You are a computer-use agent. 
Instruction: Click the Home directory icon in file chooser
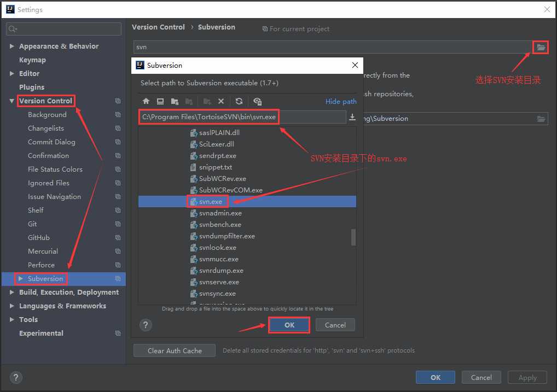pyautogui.click(x=146, y=101)
